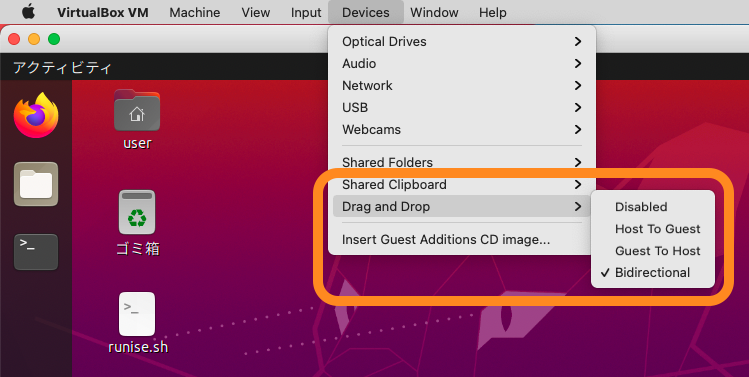Click Insert Guest Additions CD image

(461, 239)
